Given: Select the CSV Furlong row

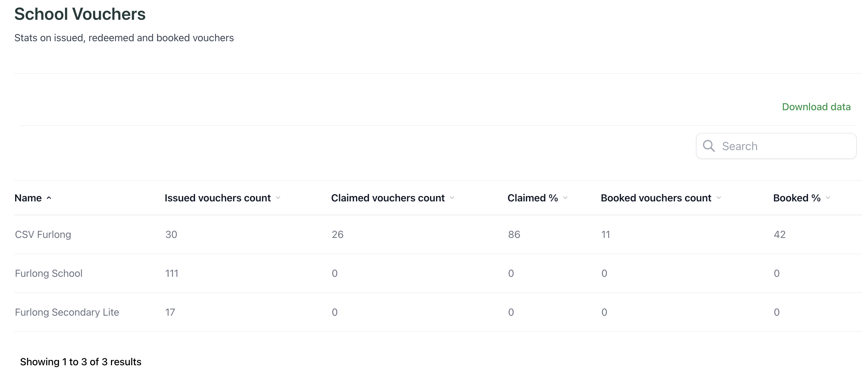Looking at the screenshot, I should pos(43,235).
